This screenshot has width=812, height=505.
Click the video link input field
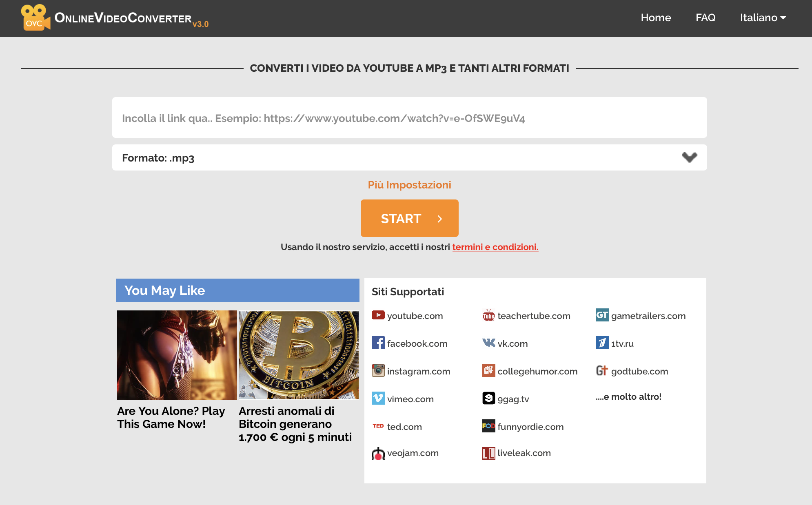click(409, 118)
